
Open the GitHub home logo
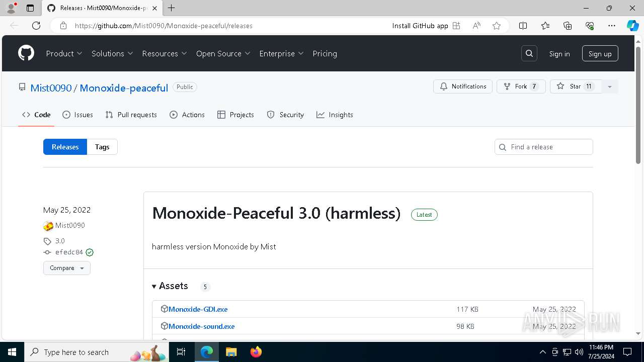click(x=26, y=53)
